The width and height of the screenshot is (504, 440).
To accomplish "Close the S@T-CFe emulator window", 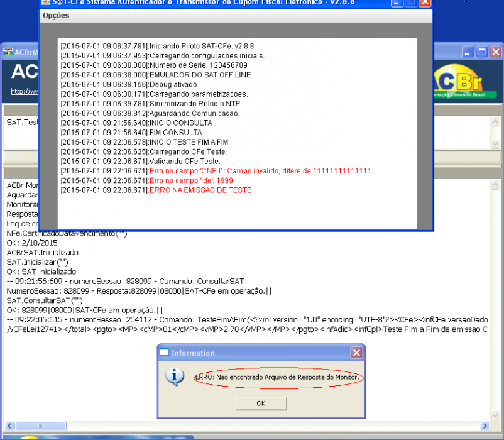I will [x=425, y=3].
